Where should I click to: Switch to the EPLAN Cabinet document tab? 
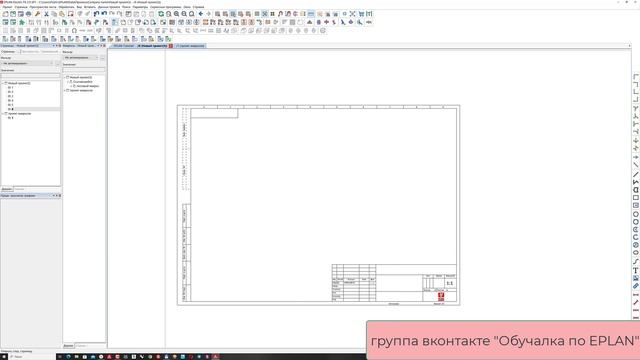pos(123,46)
